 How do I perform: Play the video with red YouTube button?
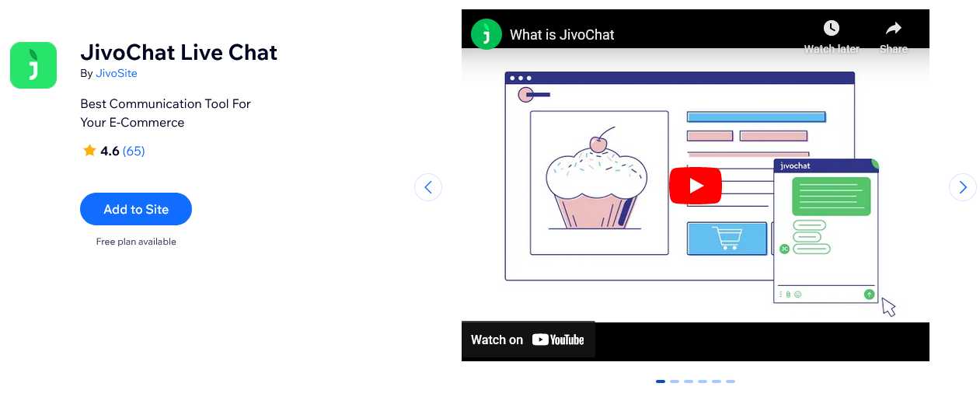tap(695, 186)
